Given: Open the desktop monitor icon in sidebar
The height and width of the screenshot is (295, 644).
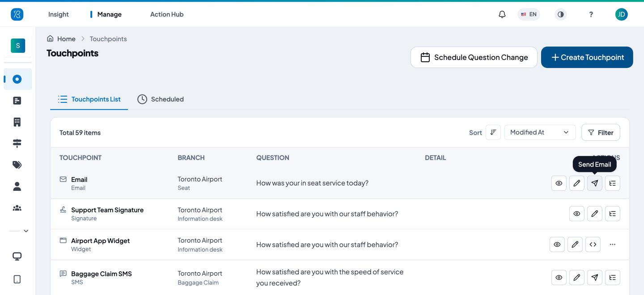Looking at the screenshot, I should tap(17, 256).
